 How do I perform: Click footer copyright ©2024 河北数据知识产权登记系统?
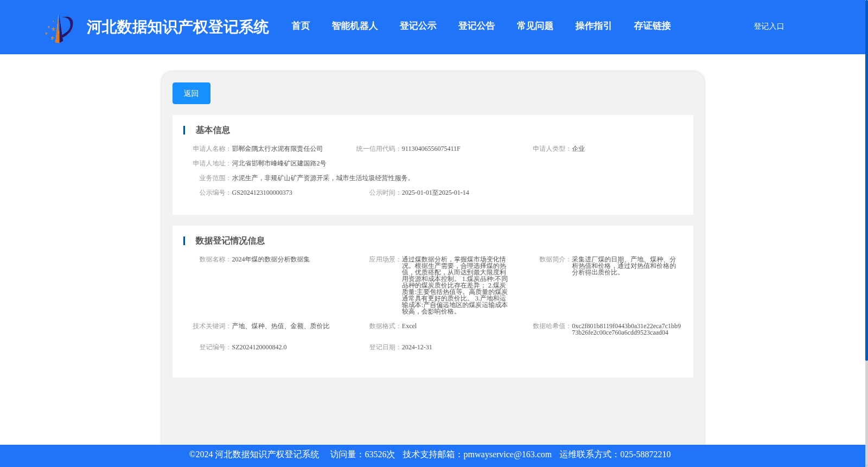click(254, 455)
